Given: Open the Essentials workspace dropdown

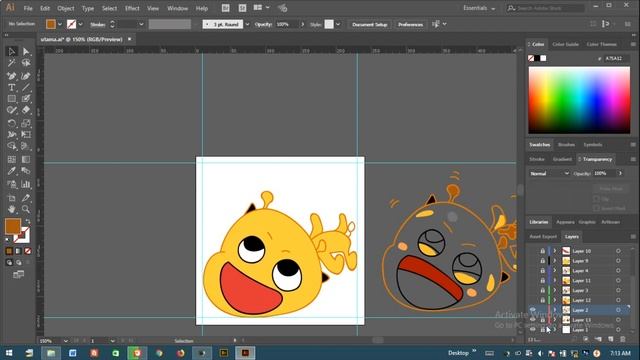Looking at the screenshot, I should (x=479, y=8).
